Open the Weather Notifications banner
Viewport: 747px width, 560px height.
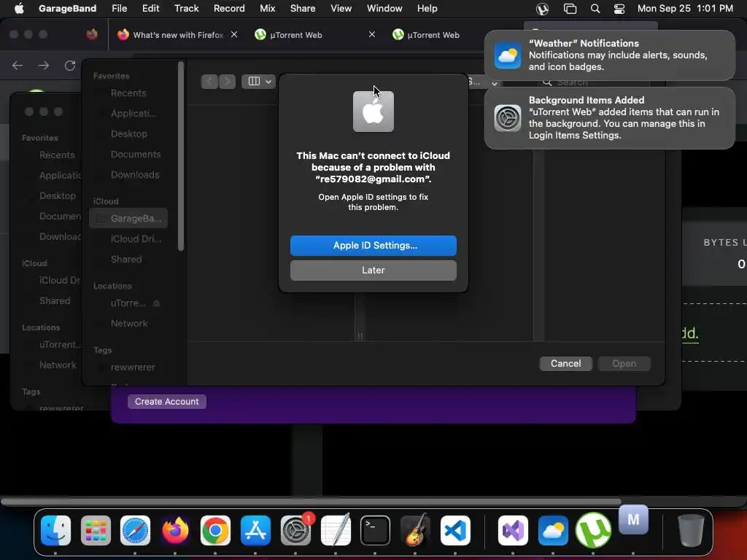(609, 55)
